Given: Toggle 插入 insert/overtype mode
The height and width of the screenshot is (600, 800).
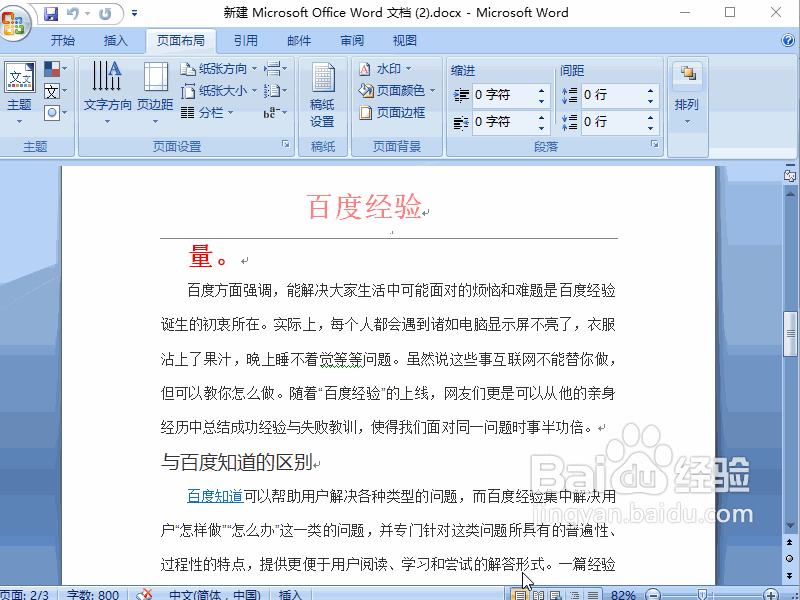Looking at the screenshot, I should coord(291,594).
